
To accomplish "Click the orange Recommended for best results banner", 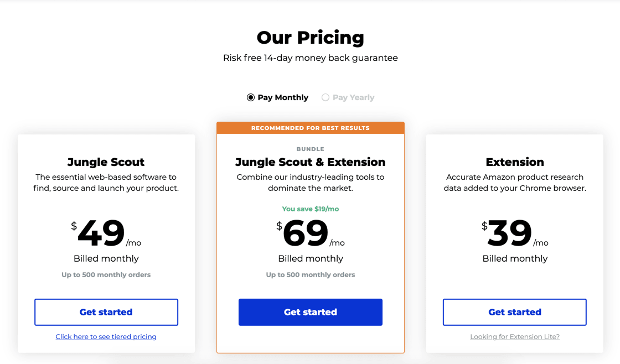I will tap(311, 128).
